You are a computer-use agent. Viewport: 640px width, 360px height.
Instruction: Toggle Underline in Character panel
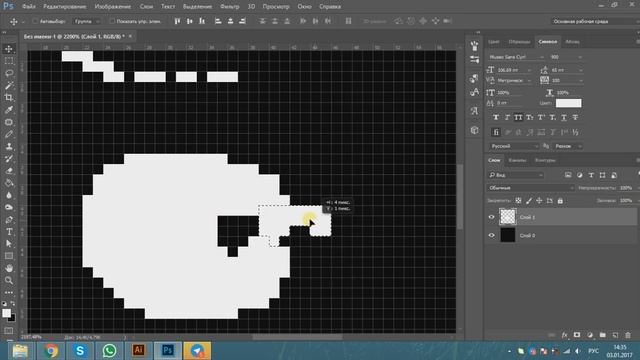pyautogui.click(x=564, y=118)
